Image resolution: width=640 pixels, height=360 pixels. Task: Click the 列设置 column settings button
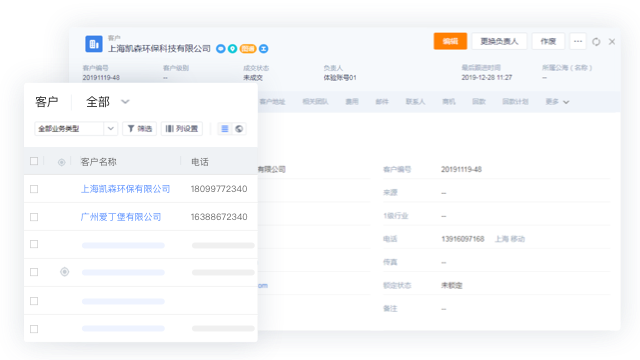tap(182, 129)
